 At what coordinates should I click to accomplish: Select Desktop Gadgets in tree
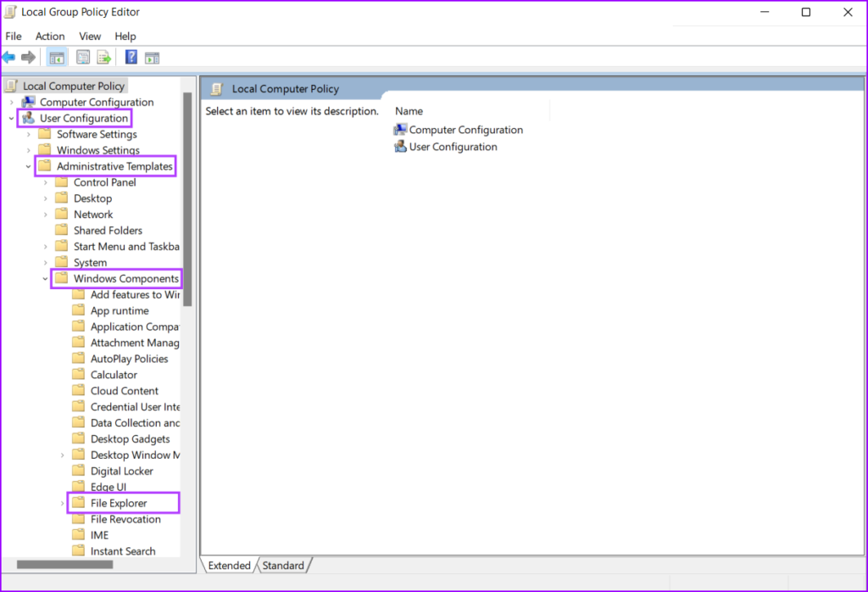[130, 438]
